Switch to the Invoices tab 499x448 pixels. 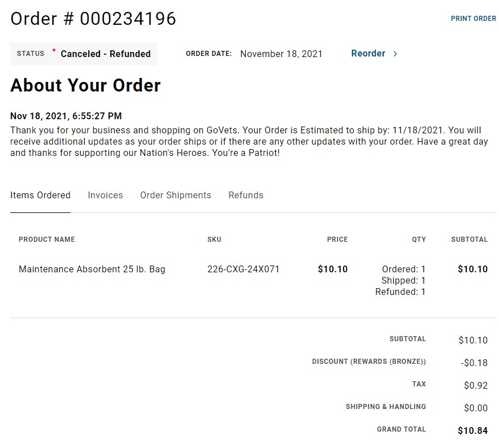(105, 195)
